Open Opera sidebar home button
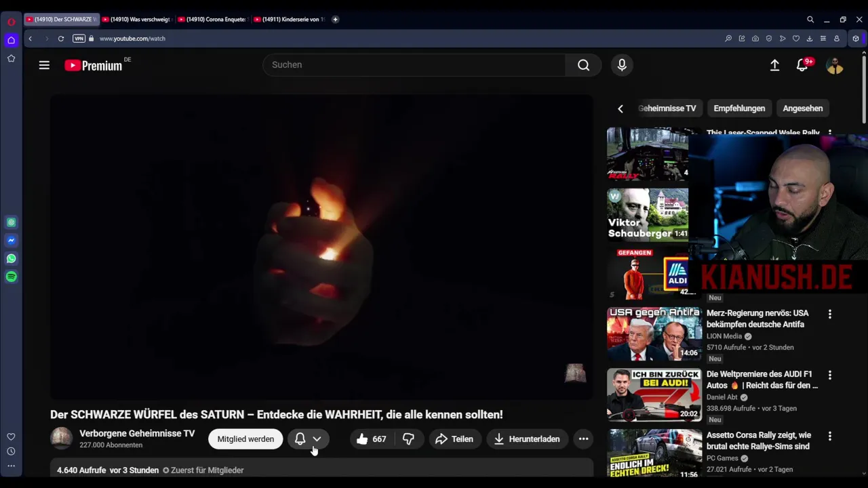868x488 pixels. pyautogui.click(x=11, y=40)
